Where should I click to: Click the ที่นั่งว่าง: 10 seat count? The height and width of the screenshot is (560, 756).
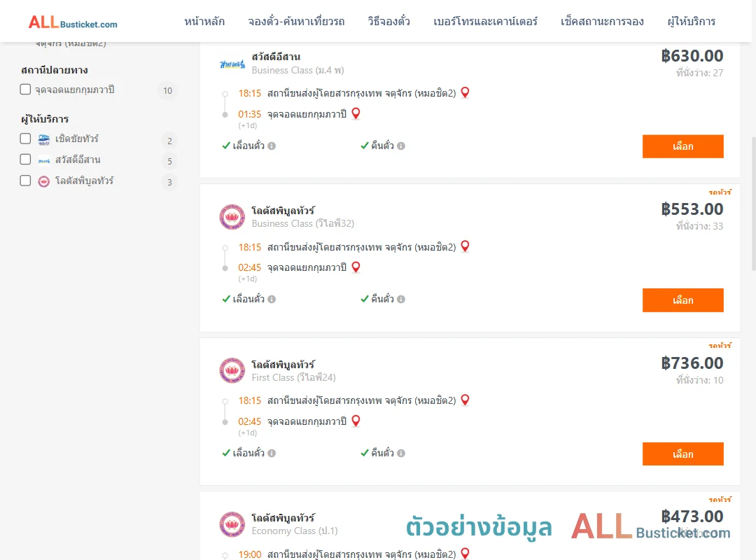[x=699, y=380]
